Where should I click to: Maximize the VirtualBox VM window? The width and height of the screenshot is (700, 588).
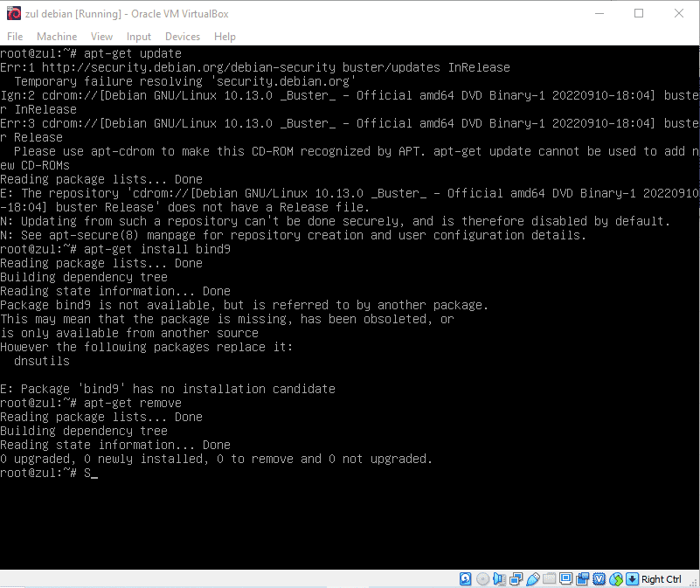click(639, 13)
